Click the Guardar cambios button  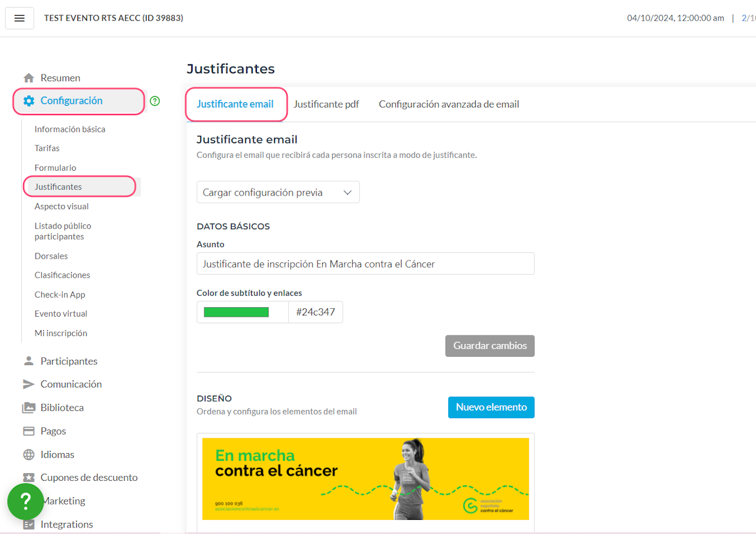pyautogui.click(x=490, y=346)
